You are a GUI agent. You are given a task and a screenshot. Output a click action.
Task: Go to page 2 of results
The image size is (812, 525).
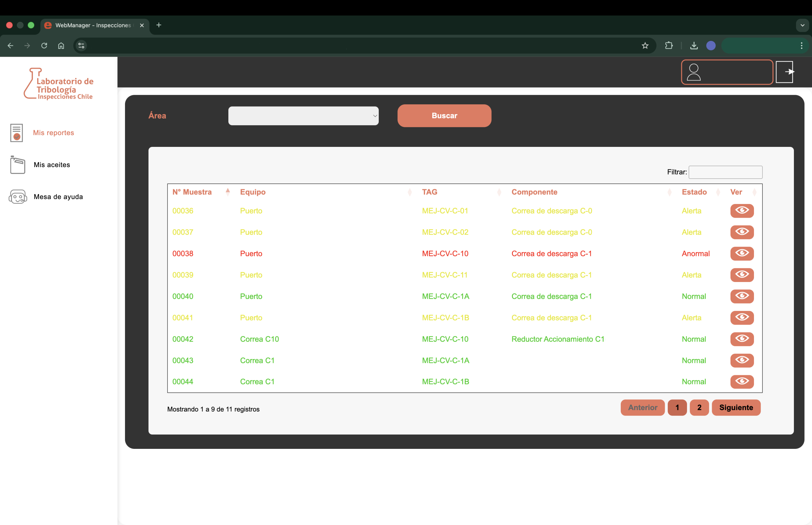coord(699,407)
